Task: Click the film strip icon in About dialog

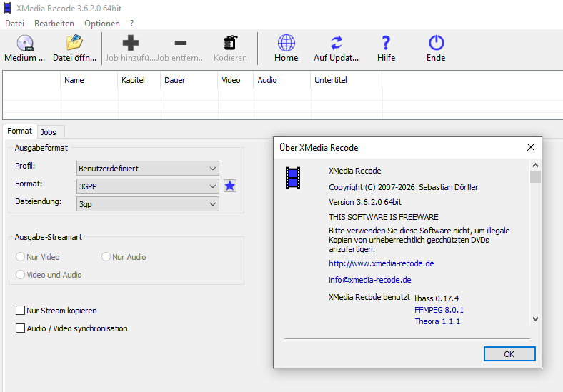Action: (293, 178)
